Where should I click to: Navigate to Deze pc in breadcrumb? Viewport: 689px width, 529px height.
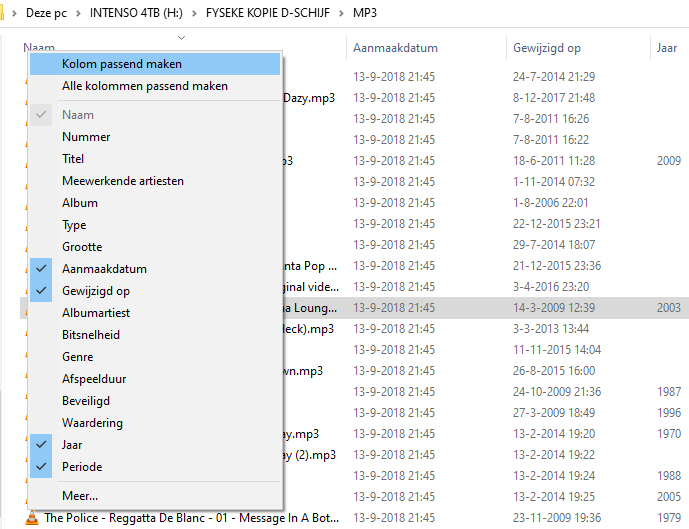47,13
